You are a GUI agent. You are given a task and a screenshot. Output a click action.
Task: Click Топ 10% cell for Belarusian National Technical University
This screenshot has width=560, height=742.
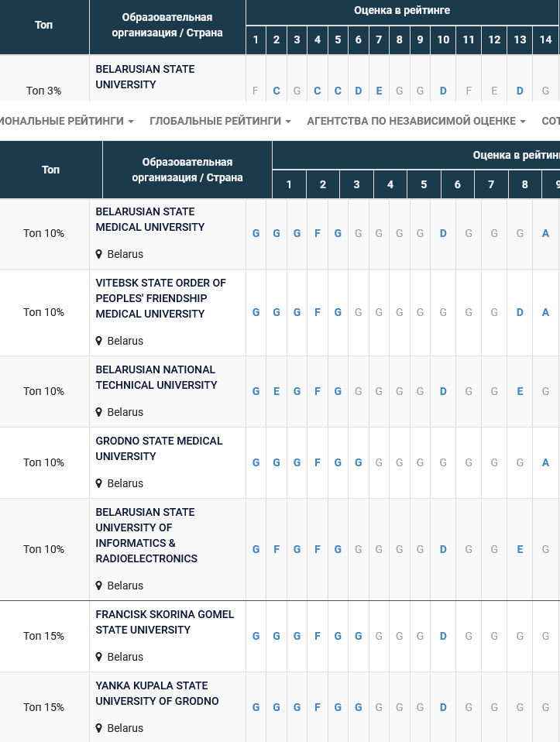point(43,391)
